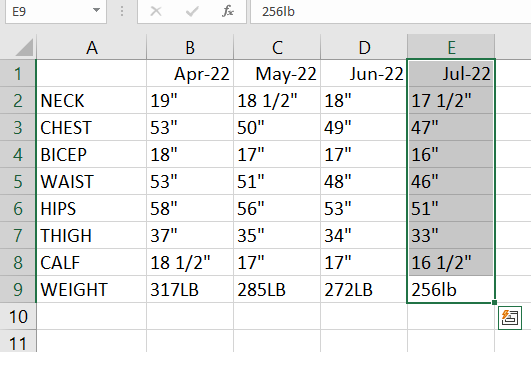Click the 58" hips cell
The image size is (531, 378).
pyautogui.click(x=190, y=208)
